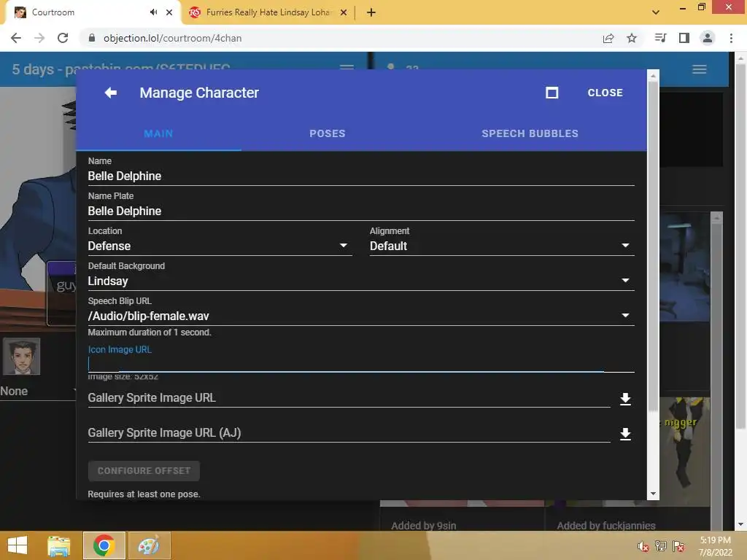
Task: Switch to the Poses tab
Action: 328,134
